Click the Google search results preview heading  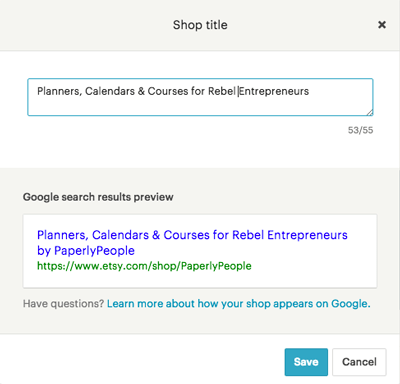98,197
